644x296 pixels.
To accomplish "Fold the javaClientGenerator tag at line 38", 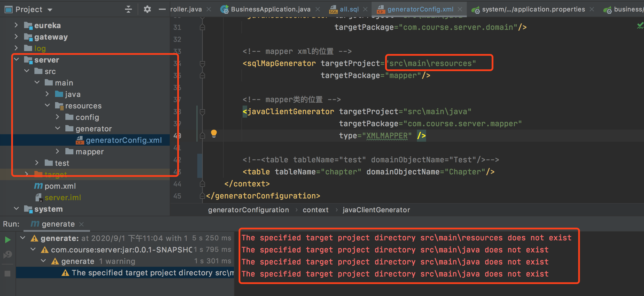I will click(202, 112).
